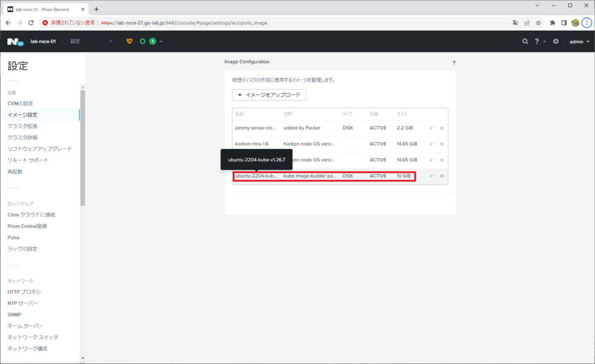This screenshot has height=364, width=595.
Task: Delete the jammy-server-clo image with the X icon
Action: (442, 128)
